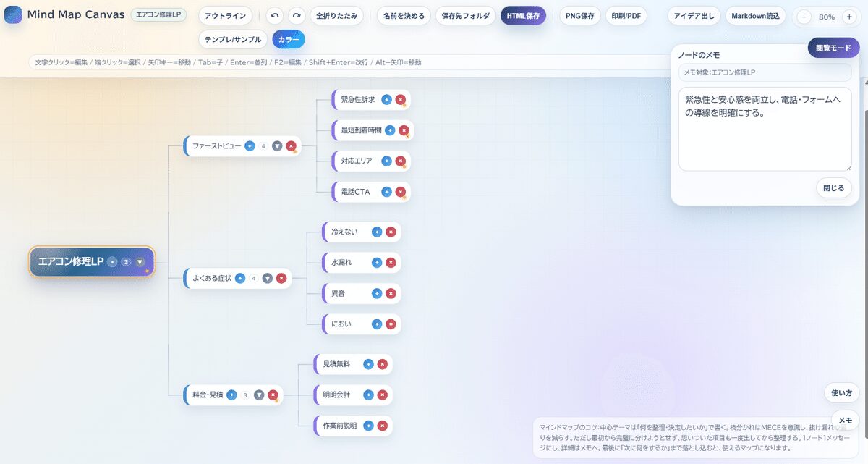This screenshot has height=464, width=868.
Task: Open テンプレ/サンプル menu
Action: coord(233,39)
